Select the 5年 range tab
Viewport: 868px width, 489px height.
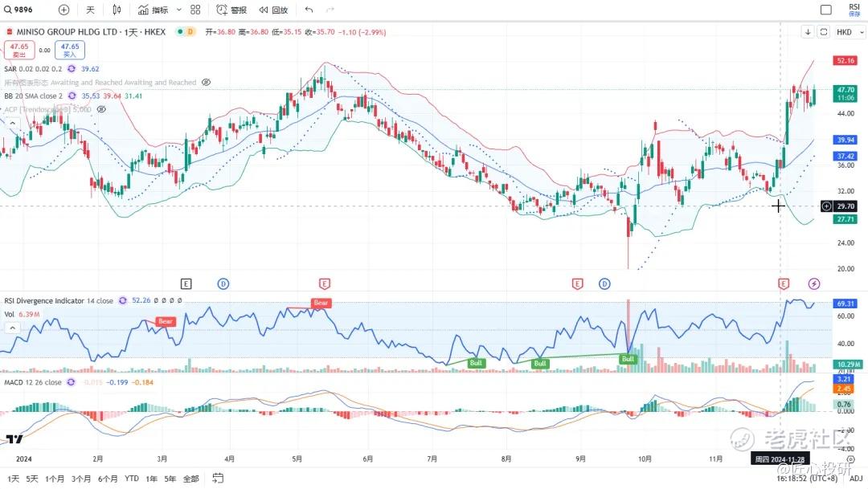[170, 479]
